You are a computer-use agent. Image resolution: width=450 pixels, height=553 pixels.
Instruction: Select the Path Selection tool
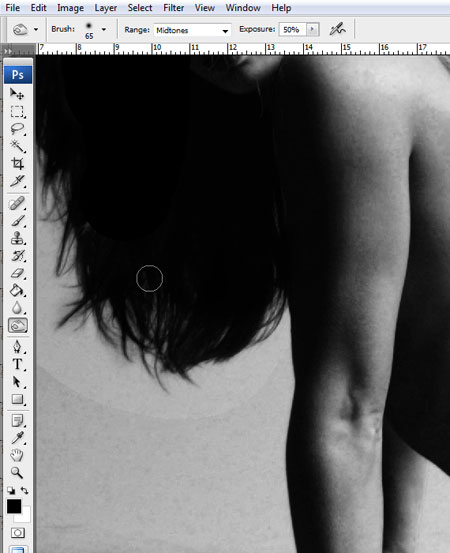(x=17, y=382)
